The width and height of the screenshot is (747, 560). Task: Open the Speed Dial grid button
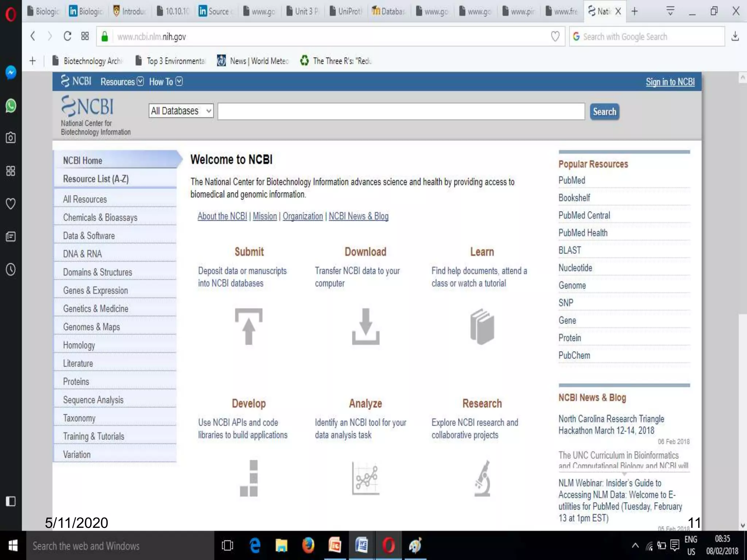tap(85, 36)
